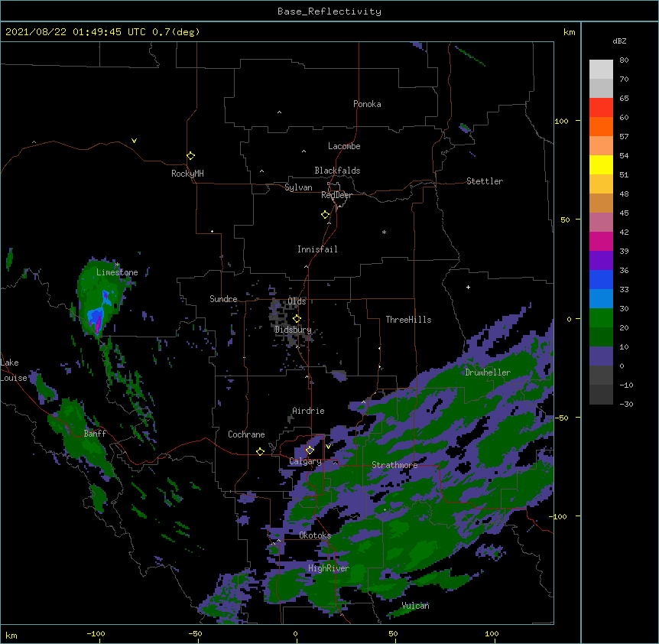This screenshot has width=659, height=644.
Task: Click the HighRiver label
Action: pos(329,568)
